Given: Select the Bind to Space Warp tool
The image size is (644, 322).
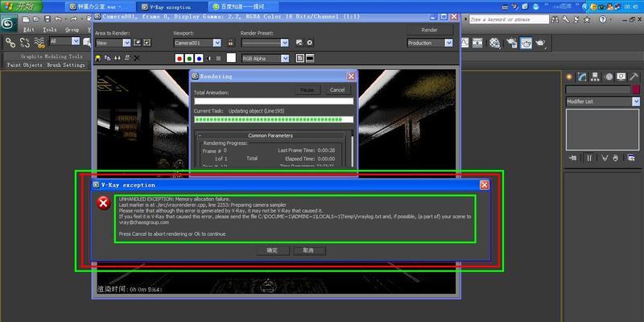Looking at the screenshot, I should coord(39,42).
